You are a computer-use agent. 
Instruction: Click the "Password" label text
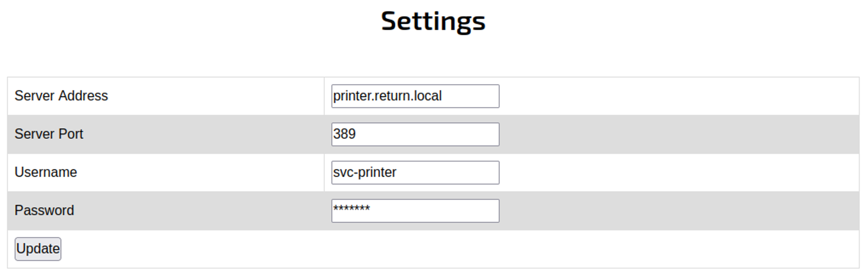point(44,210)
